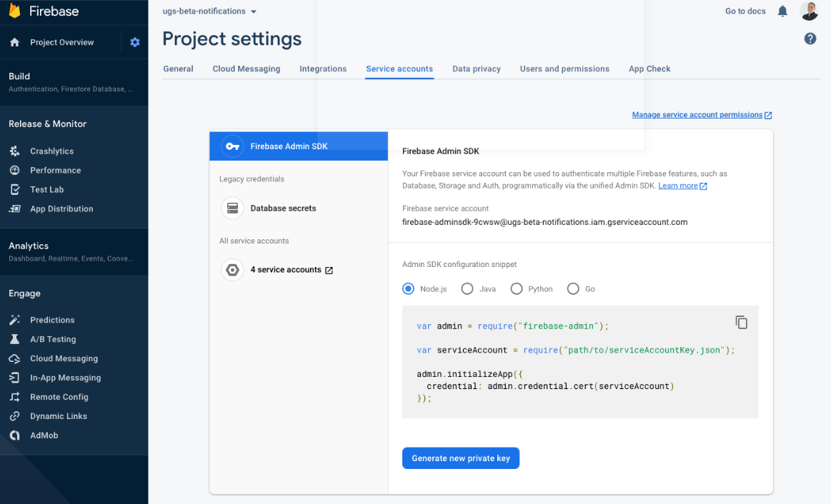Expand the Build section
This screenshot has width=831, height=504.
(x=74, y=82)
